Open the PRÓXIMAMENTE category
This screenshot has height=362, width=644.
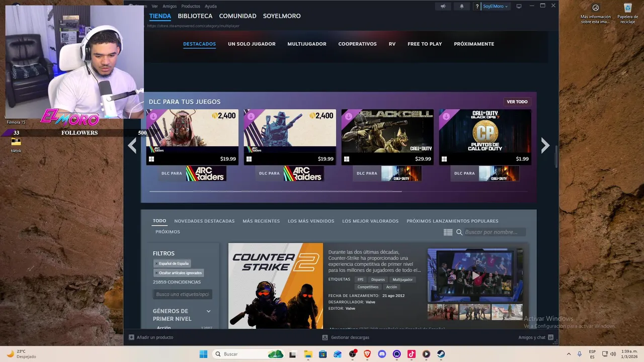(x=474, y=44)
